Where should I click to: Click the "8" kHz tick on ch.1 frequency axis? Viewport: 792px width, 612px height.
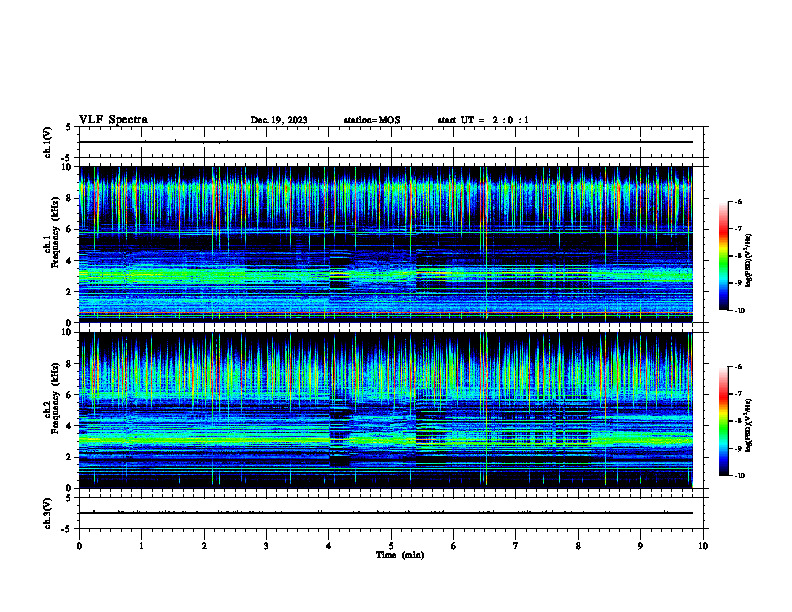[69, 198]
